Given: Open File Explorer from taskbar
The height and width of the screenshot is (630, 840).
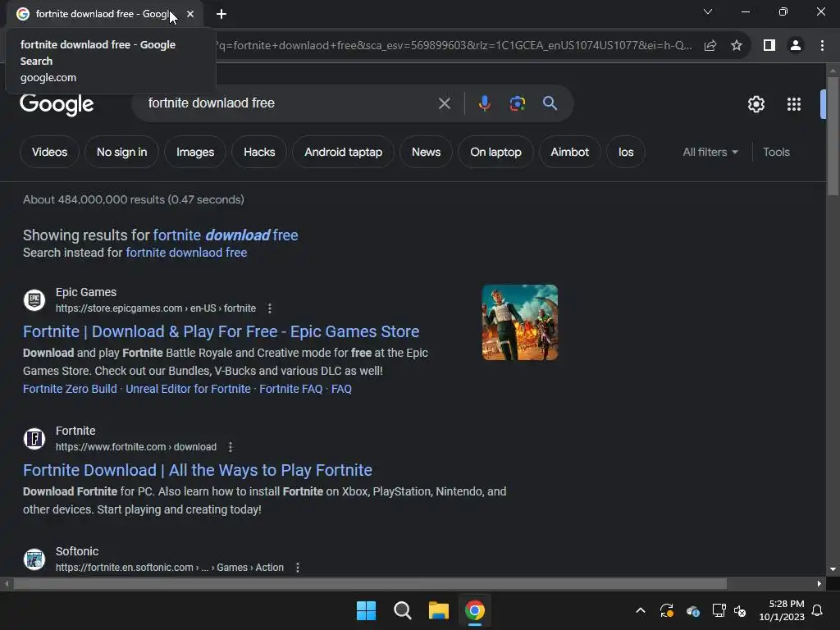Looking at the screenshot, I should tap(438, 610).
